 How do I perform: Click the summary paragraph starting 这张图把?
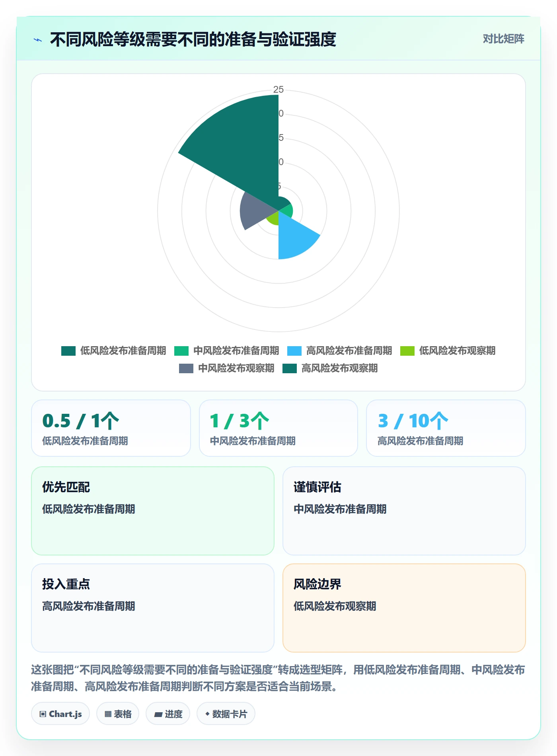278,678
